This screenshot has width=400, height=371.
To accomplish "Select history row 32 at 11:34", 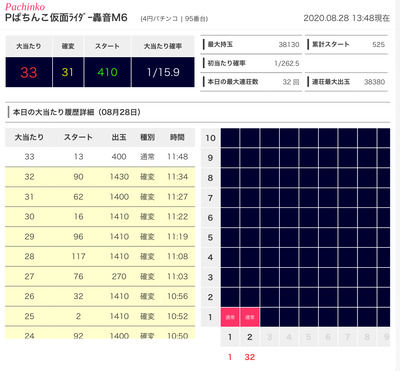I will [100, 177].
